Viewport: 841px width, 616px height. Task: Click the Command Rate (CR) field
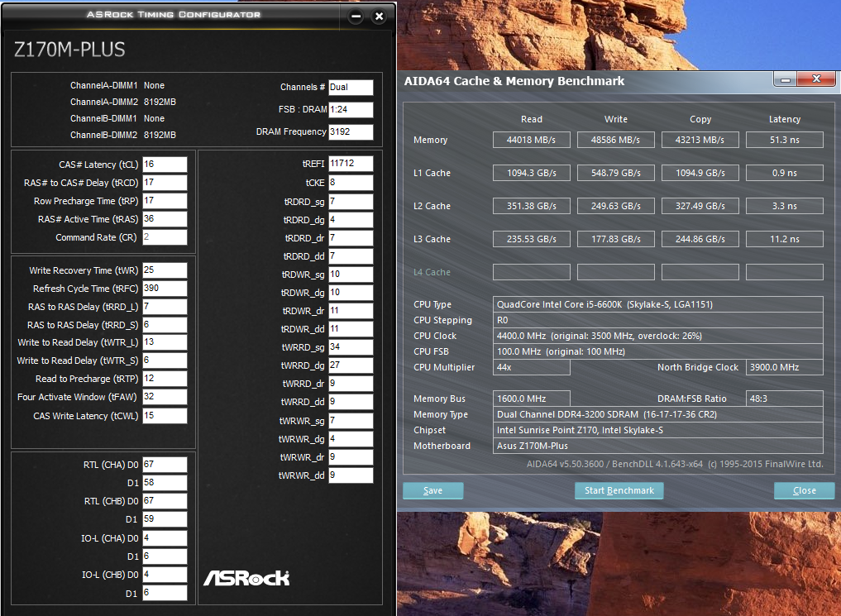pyautogui.click(x=165, y=237)
